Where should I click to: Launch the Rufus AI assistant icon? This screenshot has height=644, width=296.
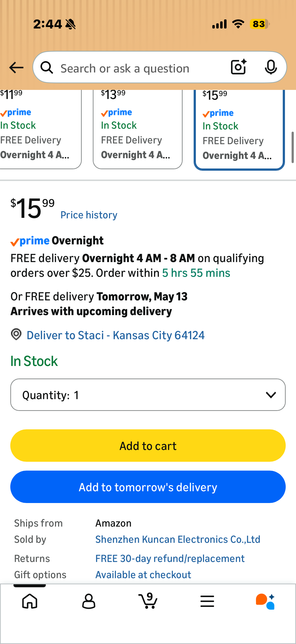[x=265, y=601]
